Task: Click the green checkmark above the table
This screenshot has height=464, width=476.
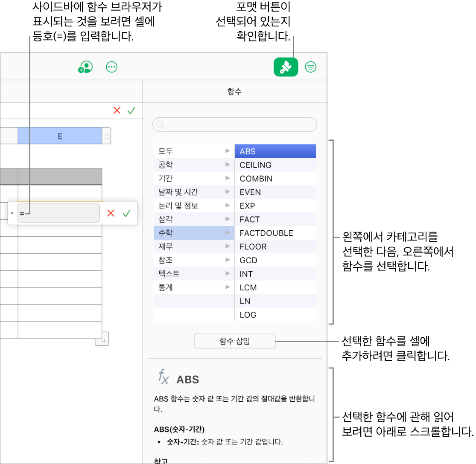Action: tap(131, 110)
